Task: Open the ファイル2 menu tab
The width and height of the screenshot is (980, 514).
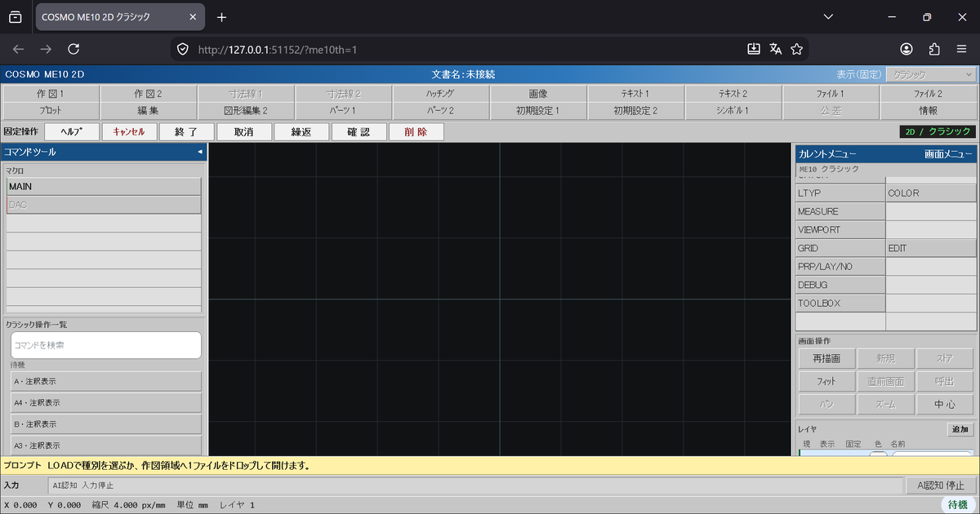Action: 928,94
